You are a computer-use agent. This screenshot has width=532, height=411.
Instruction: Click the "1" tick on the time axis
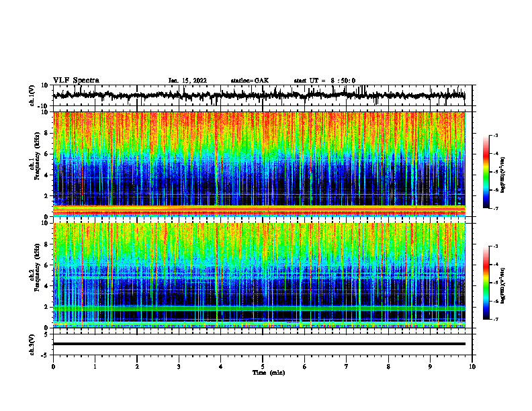coord(95,367)
